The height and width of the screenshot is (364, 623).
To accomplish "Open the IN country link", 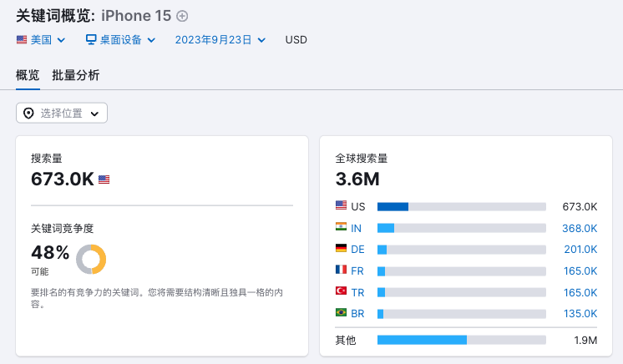I will [356, 229].
